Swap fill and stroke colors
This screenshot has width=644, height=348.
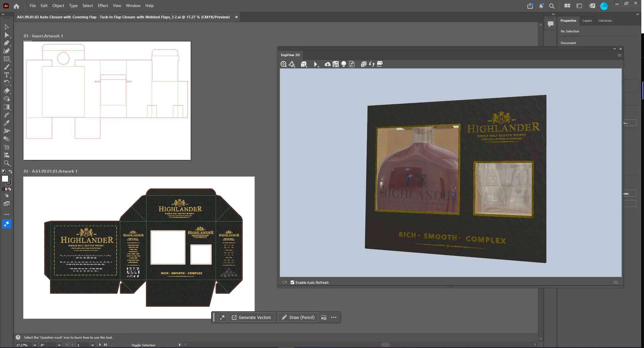pos(10,172)
